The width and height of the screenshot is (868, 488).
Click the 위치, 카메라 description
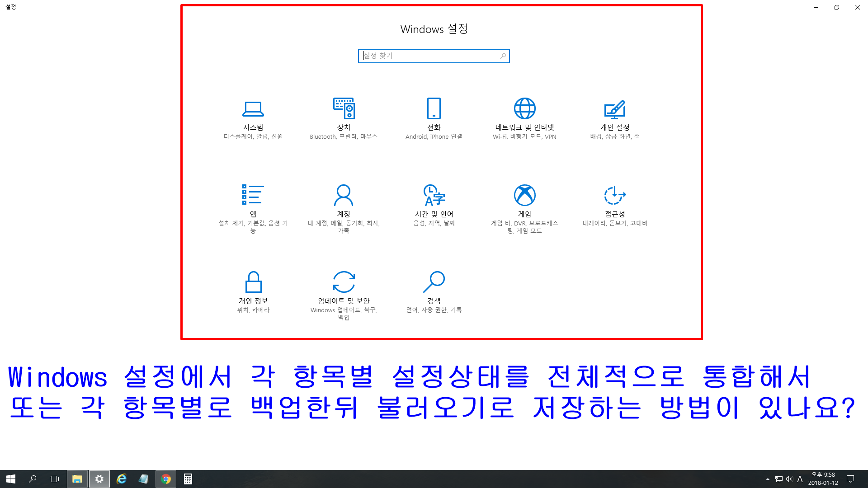[253, 310]
